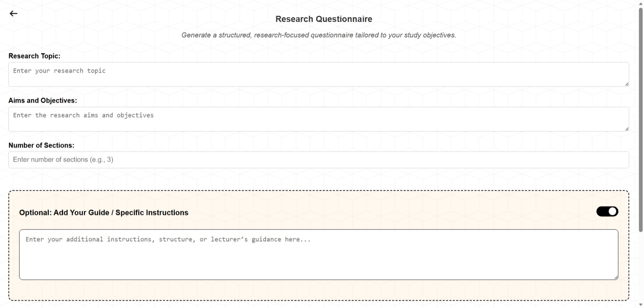Click the Research Topic text area
Viewport: 644px width, 308px height.
[x=319, y=74]
